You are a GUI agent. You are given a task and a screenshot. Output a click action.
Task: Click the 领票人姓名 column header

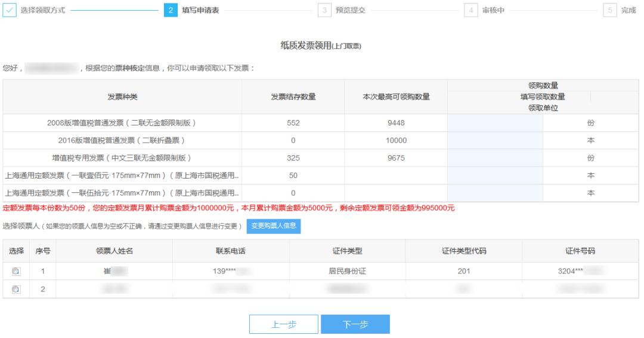click(114, 251)
